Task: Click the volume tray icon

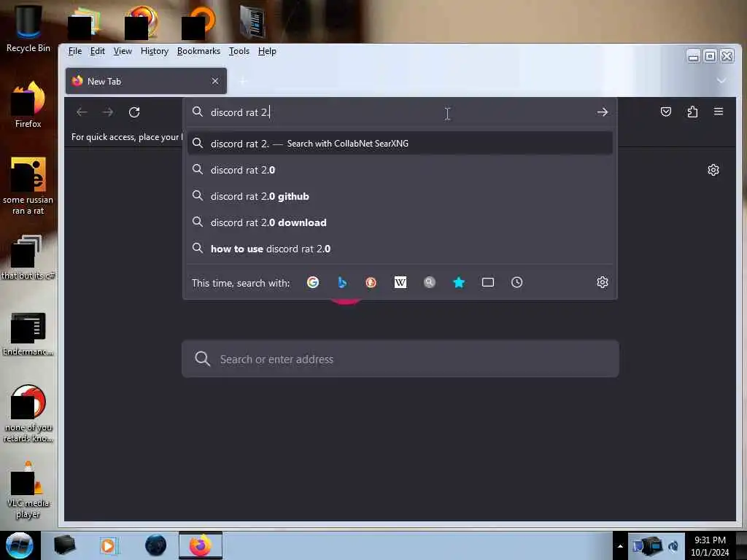Action: [x=673, y=546]
